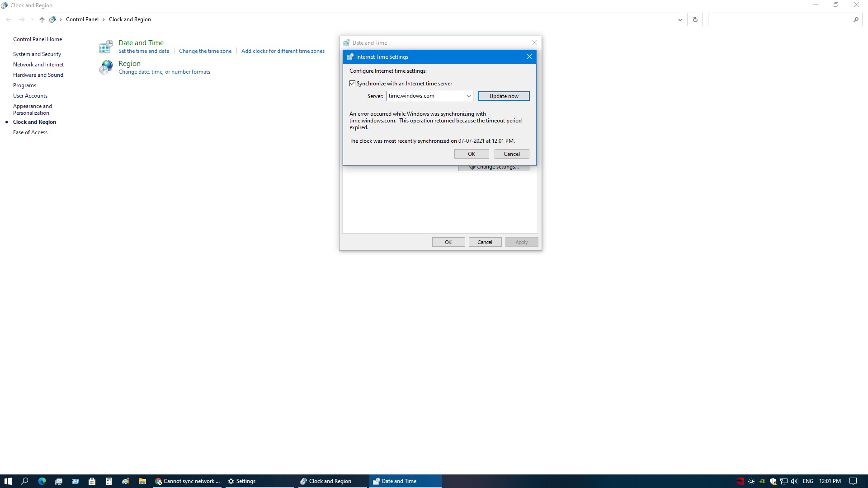Open the Windows Start menu
Viewport: 868px width, 488px height.
coord(8,481)
